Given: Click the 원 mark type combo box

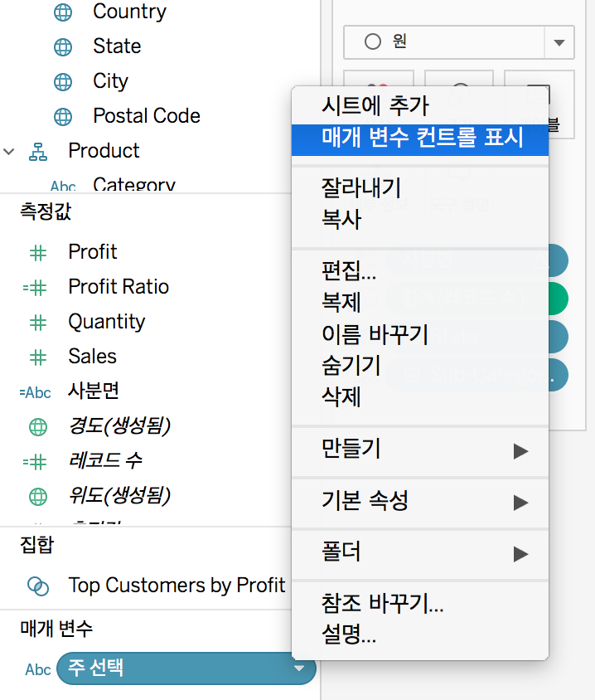Looking at the screenshot, I should pos(458,42).
